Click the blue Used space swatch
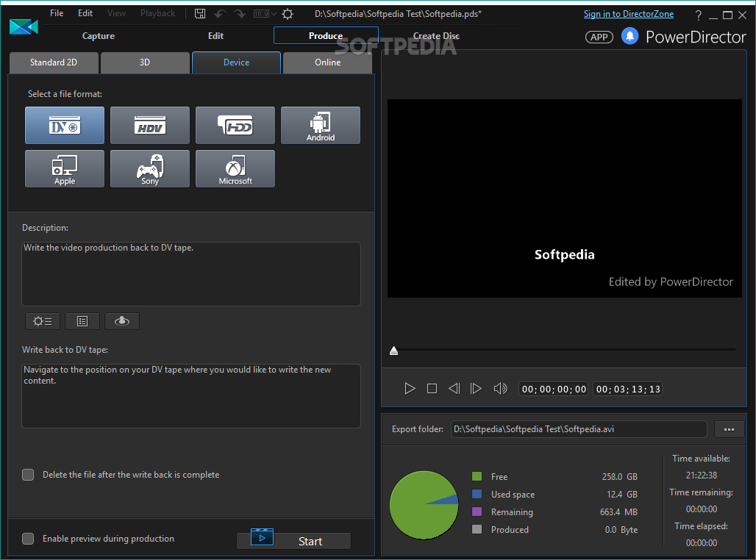 pyautogui.click(x=477, y=494)
